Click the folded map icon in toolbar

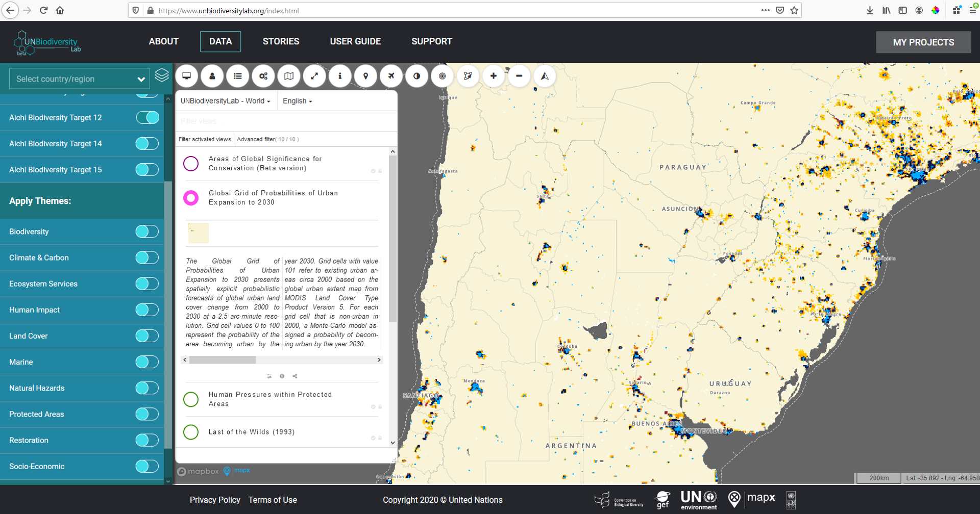289,76
